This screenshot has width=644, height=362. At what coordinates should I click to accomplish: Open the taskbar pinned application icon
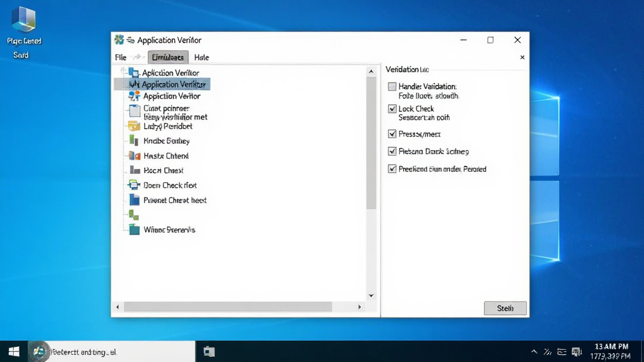point(209,352)
